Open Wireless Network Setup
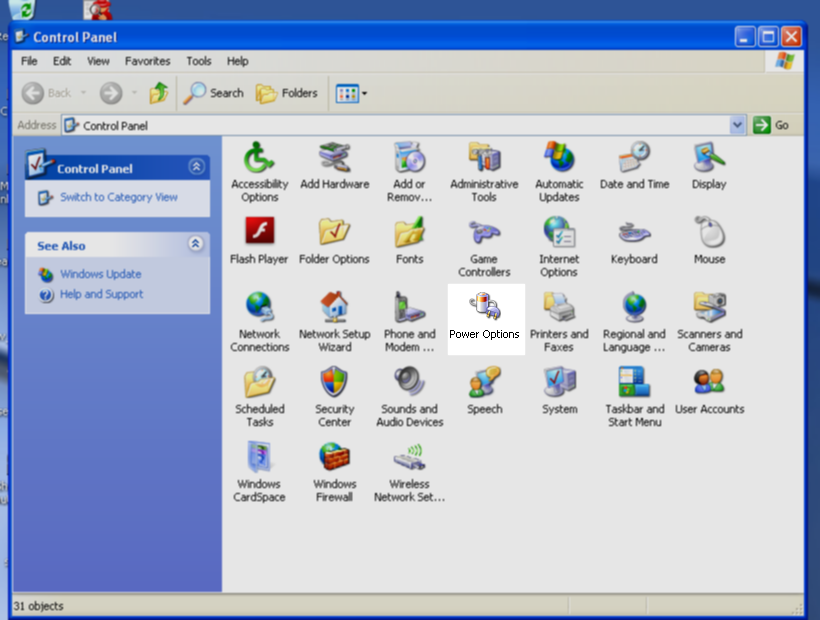This screenshot has height=620, width=820. (x=409, y=472)
